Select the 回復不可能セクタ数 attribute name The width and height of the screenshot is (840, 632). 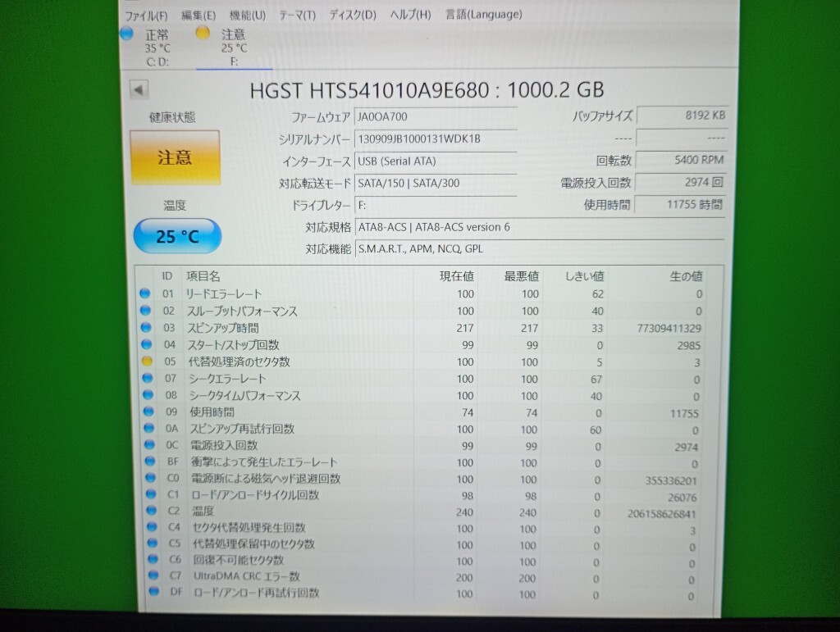pyautogui.click(x=238, y=560)
